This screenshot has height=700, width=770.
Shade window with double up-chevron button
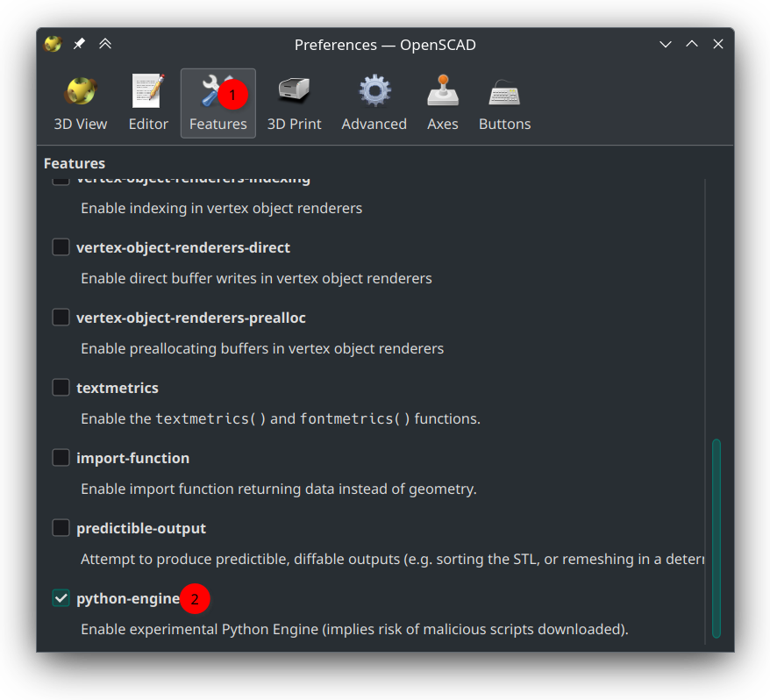(105, 45)
